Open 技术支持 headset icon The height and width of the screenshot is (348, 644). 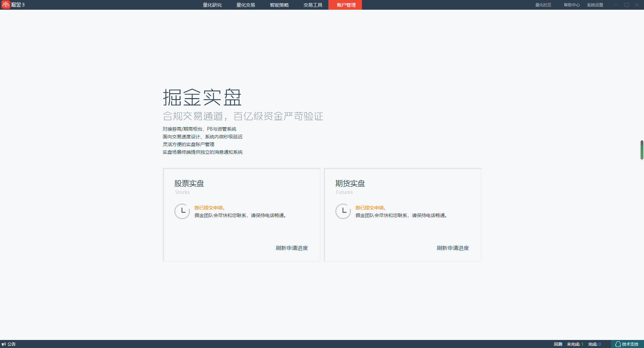pos(618,344)
